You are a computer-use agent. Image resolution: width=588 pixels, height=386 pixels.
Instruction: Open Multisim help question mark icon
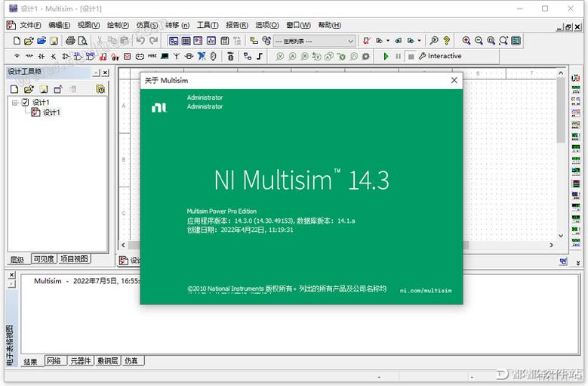click(x=446, y=41)
